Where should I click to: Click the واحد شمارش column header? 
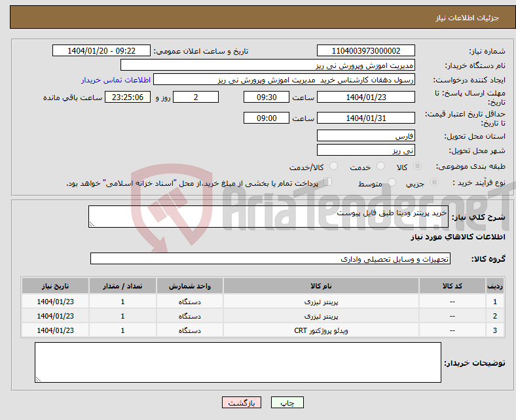click(x=189, y=286)
